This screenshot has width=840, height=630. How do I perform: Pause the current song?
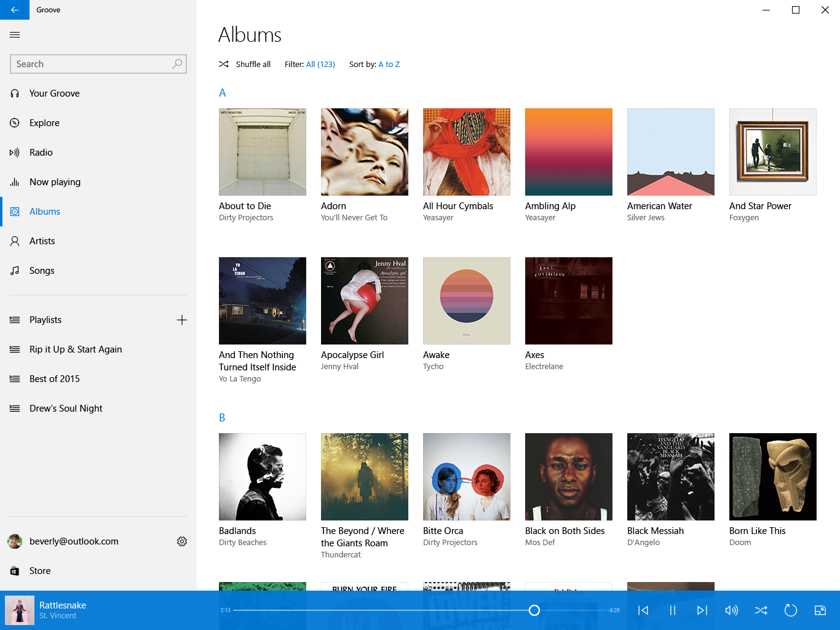coord(673,610)
